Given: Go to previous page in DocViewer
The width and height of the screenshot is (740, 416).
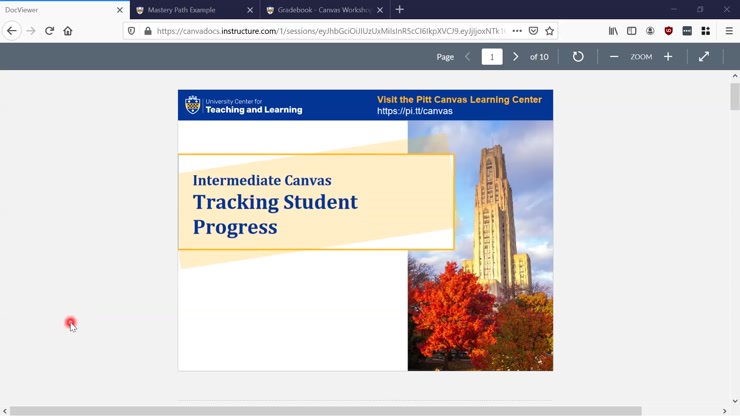Looking at the screenshot, I should [468, 57].
